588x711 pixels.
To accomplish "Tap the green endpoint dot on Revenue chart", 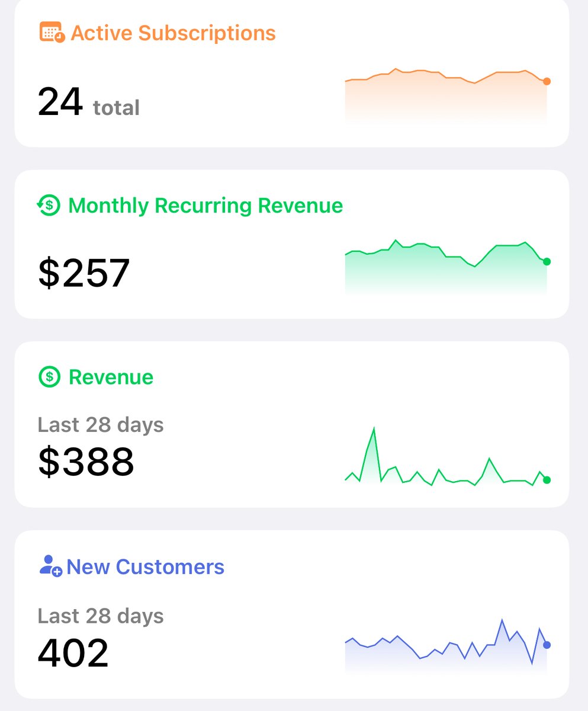I will pyautogui.click(x=547, y=480).
